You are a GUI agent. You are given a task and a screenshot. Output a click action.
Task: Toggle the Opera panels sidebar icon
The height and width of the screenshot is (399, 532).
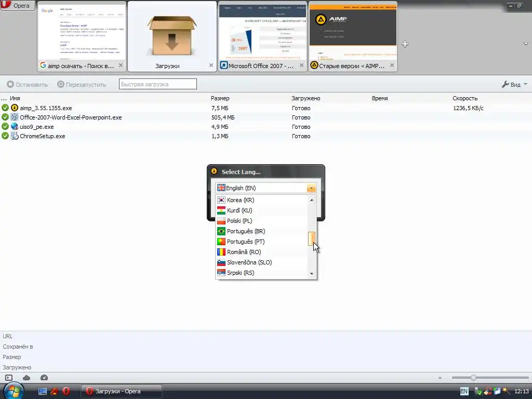(9, 378)
